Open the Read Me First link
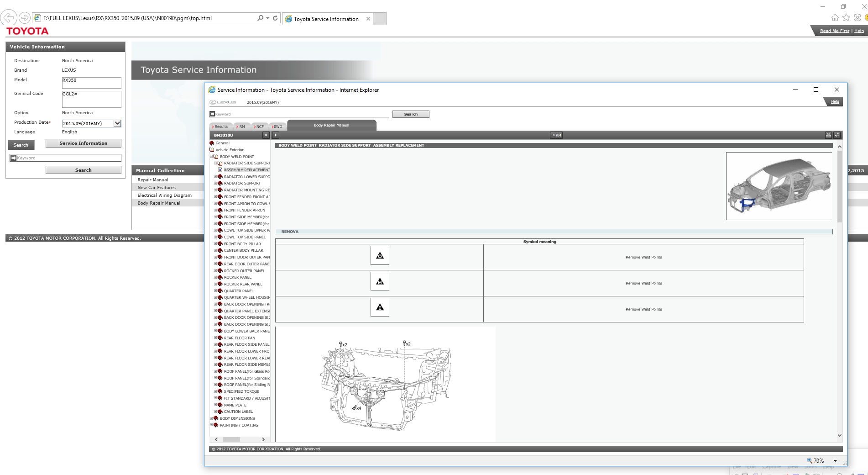The image size is (868, 475). [834, 31]
